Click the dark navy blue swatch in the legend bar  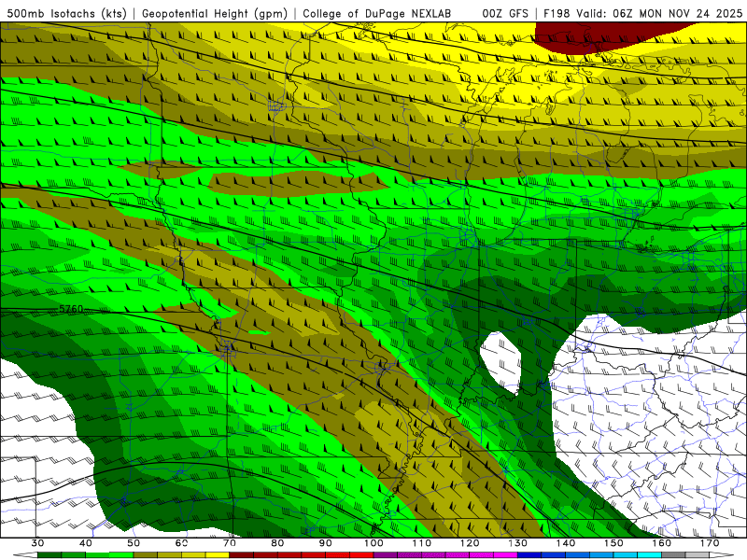pyautogui.click(x=529, y=555)
